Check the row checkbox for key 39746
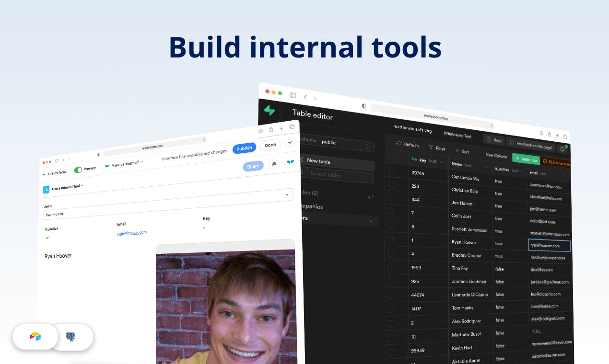This screenshot has width=609, height=364. (391, 170)
